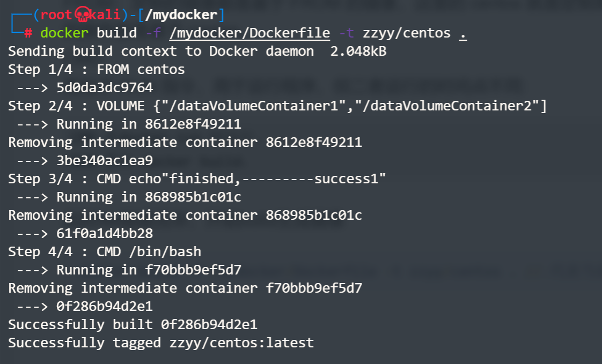Click intermediate layer ID 61f0a1d4bb28
This screenshot has height=364, width=602.
pos(105,234)
